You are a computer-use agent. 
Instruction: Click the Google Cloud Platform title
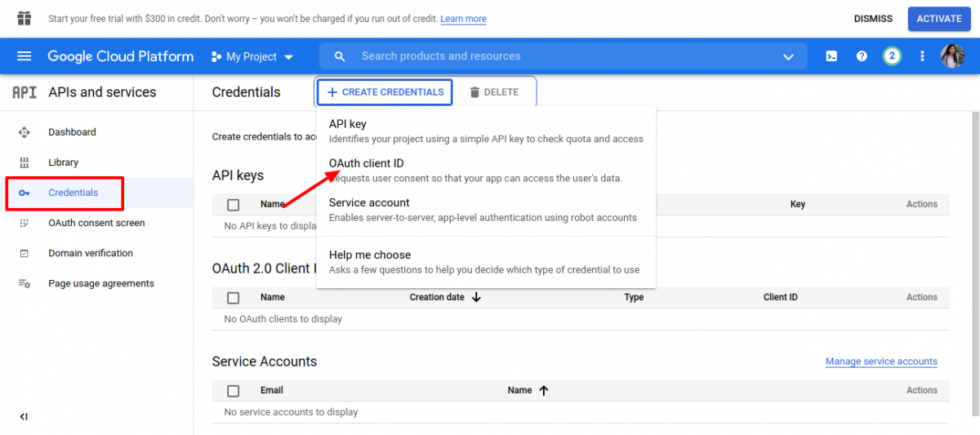pos(121,56)
